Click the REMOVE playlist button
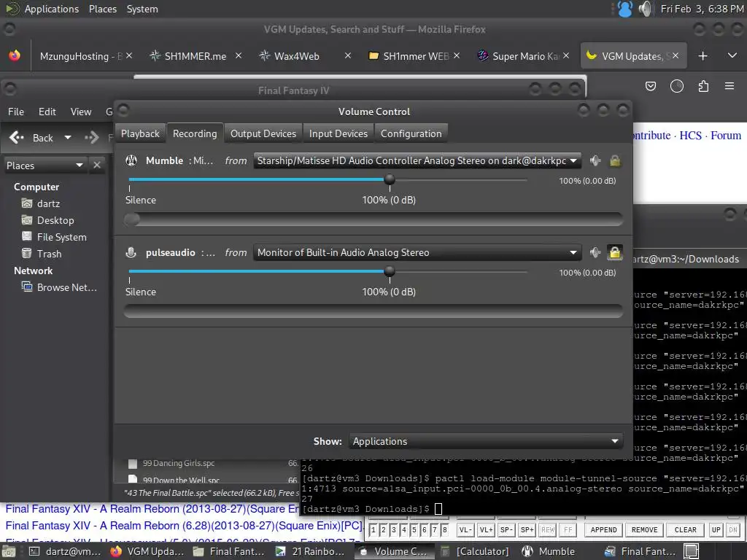The height and width of the screenshot is (560, 747). tap(645, 529)
